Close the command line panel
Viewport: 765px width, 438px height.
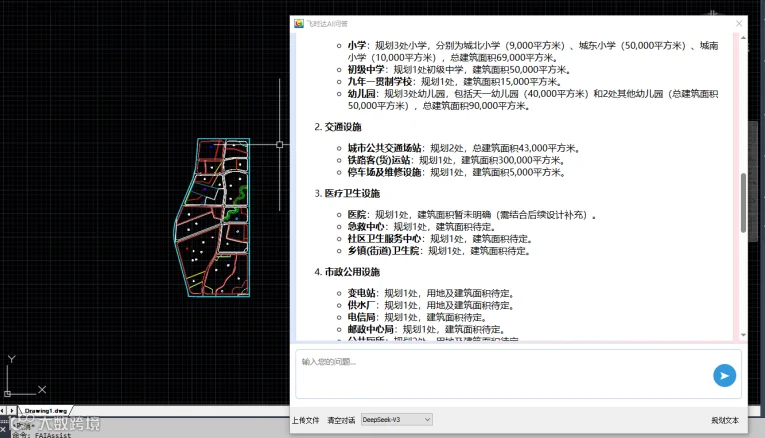3,430
